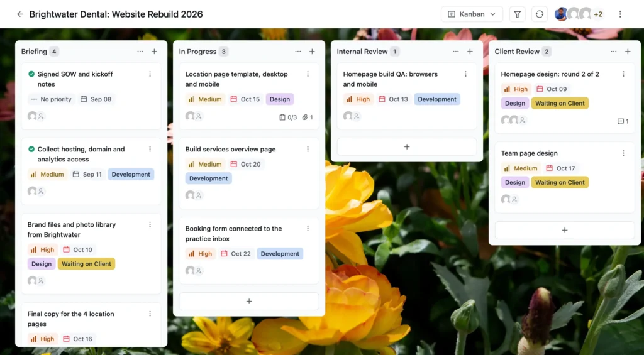Image resolution: width=644 pixels, height=355 pixels.
Task: Open menu for Homepage design round 2 card
Action: (x=623, y=74)
